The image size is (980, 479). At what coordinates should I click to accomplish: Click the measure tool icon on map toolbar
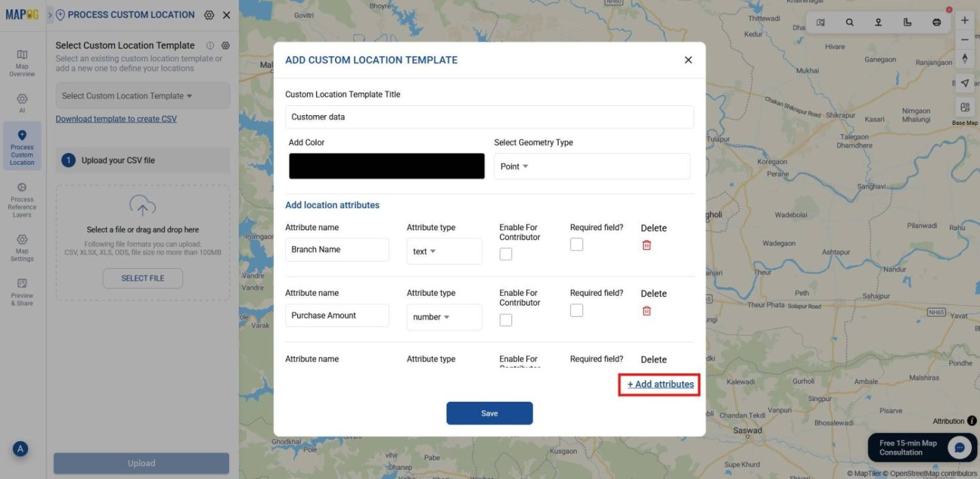click(x=907, y=23)
